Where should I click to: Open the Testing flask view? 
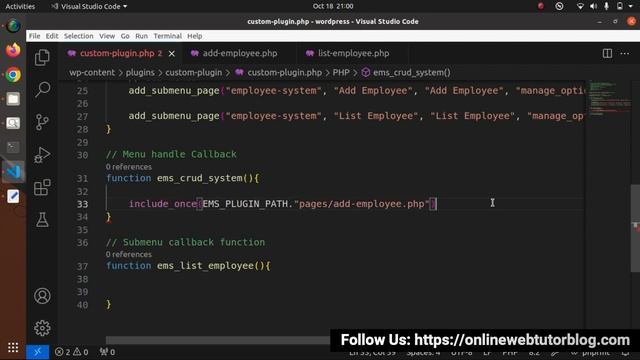coord(42,220)
